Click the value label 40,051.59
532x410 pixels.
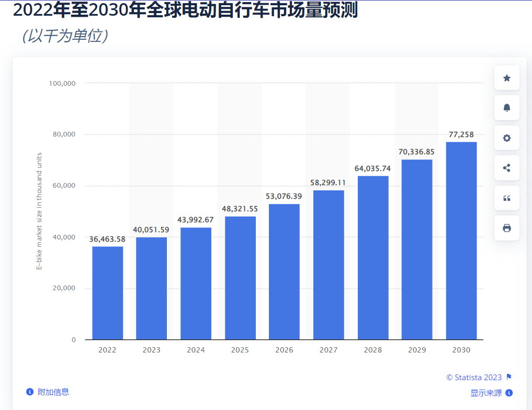151,230
